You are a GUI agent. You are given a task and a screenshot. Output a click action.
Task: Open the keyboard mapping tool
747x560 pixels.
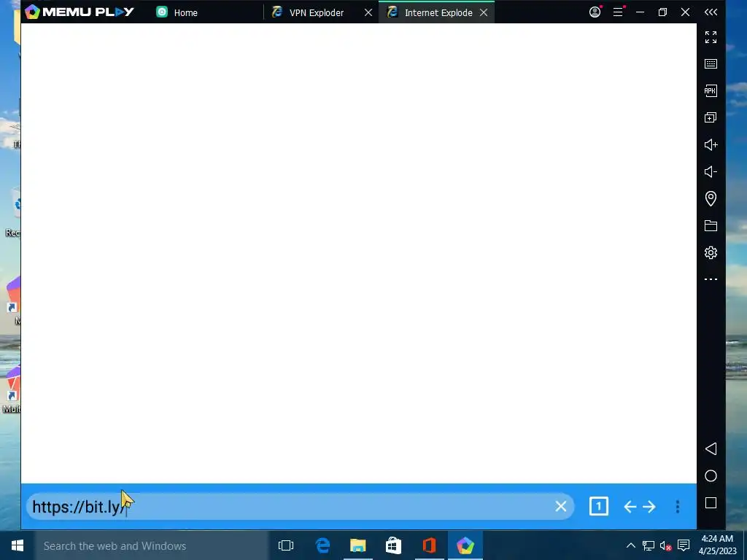click(711, 64)
